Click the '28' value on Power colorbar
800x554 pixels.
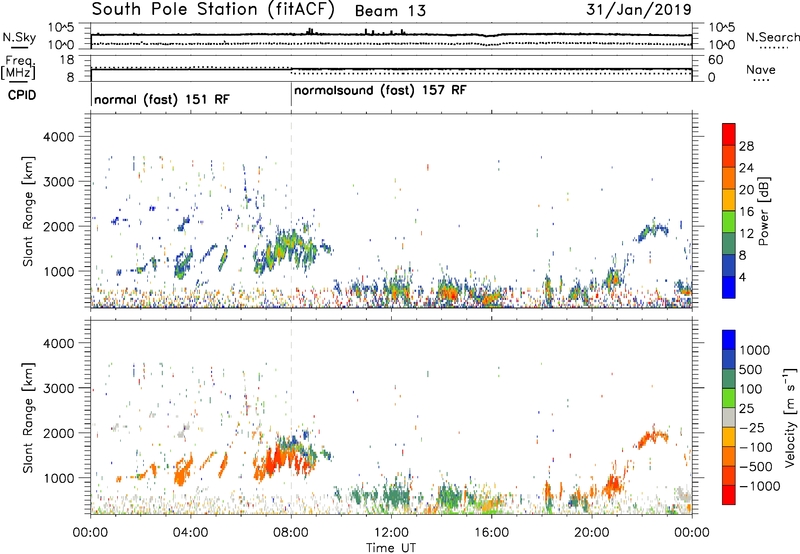tap(746, 146)
